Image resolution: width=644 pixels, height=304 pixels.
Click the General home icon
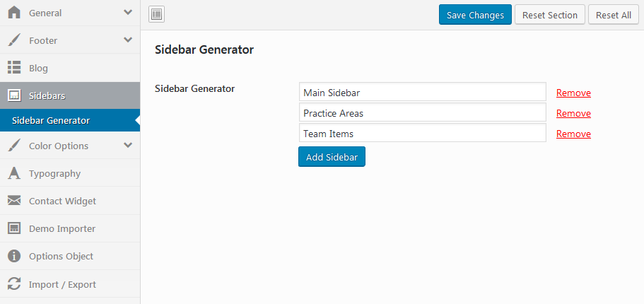point(14,13)
